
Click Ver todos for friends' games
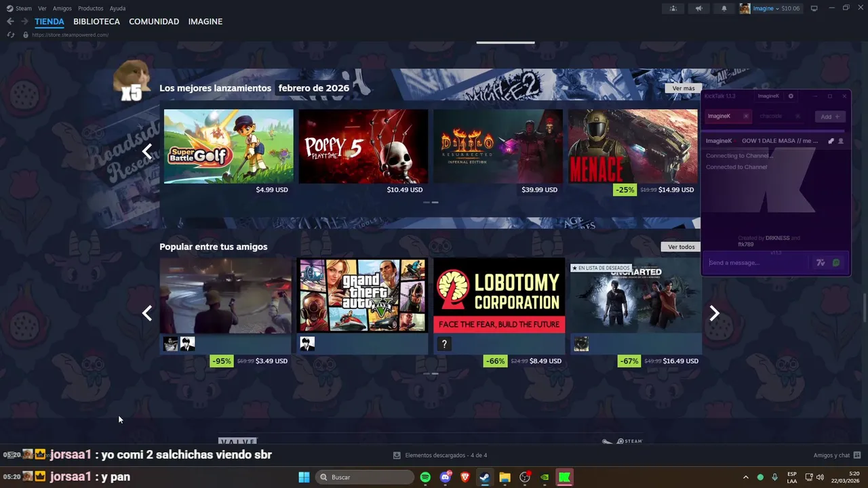682,247
